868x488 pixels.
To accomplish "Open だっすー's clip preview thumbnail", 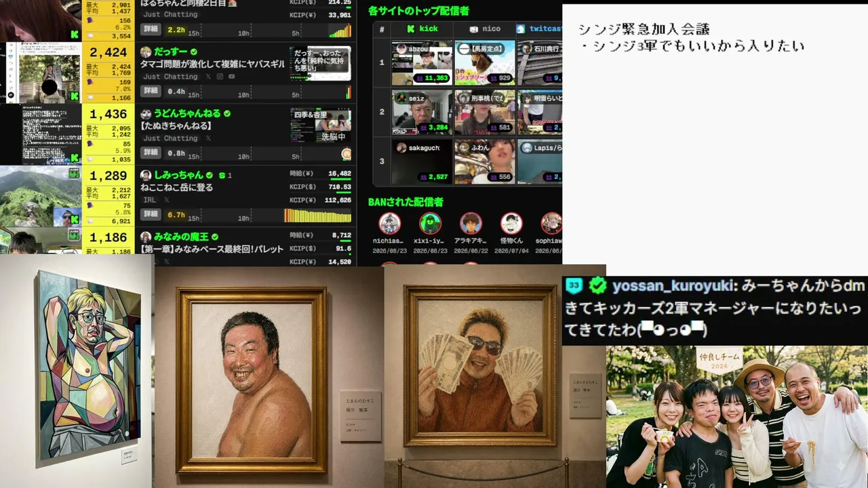I will pos(320,64).
